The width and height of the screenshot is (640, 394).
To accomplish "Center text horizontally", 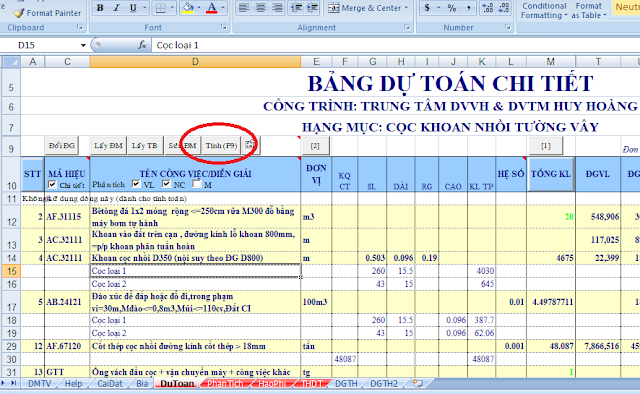I will pos(260,8).
